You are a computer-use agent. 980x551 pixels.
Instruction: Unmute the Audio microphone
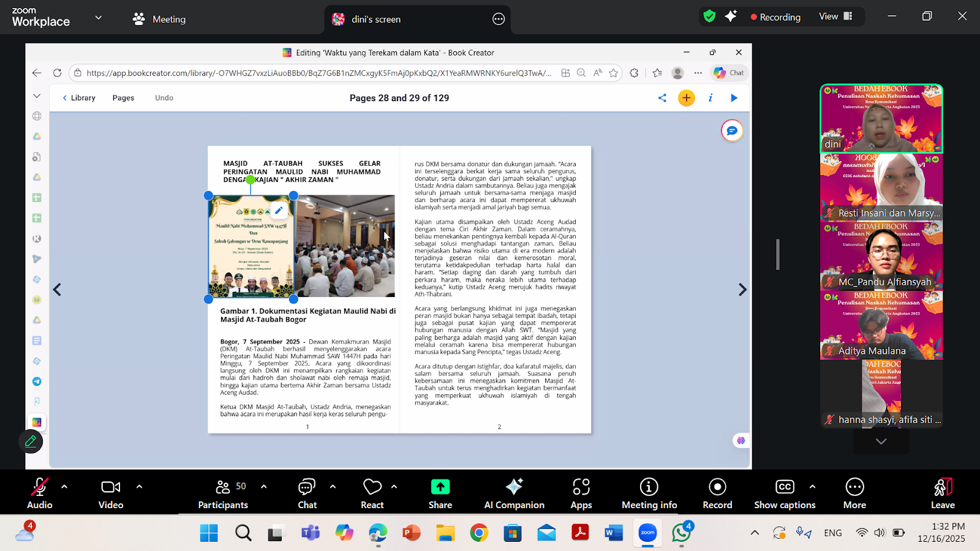coord(39,493)
